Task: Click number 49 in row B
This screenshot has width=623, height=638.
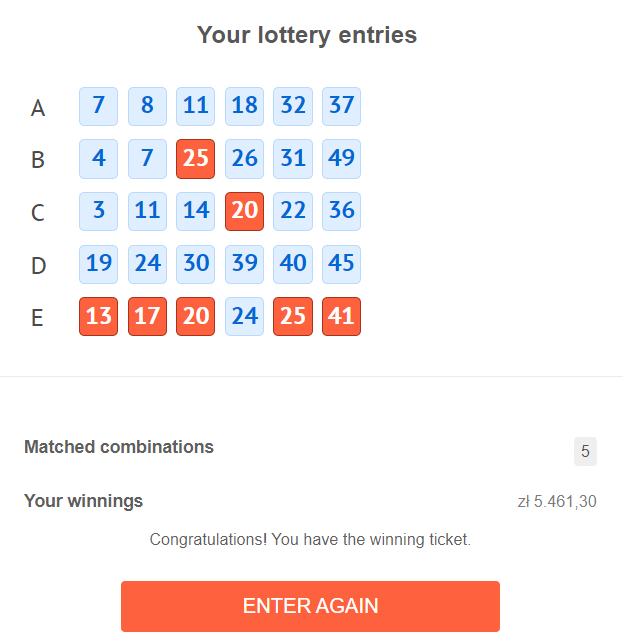Action: pyautogui.click(x=341, y=159)
